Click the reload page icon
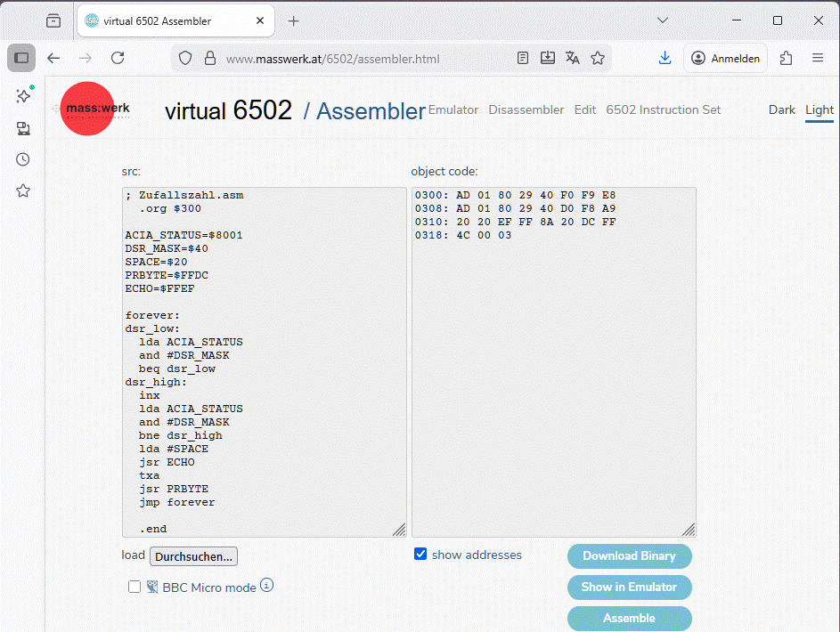 pos(118,58)
